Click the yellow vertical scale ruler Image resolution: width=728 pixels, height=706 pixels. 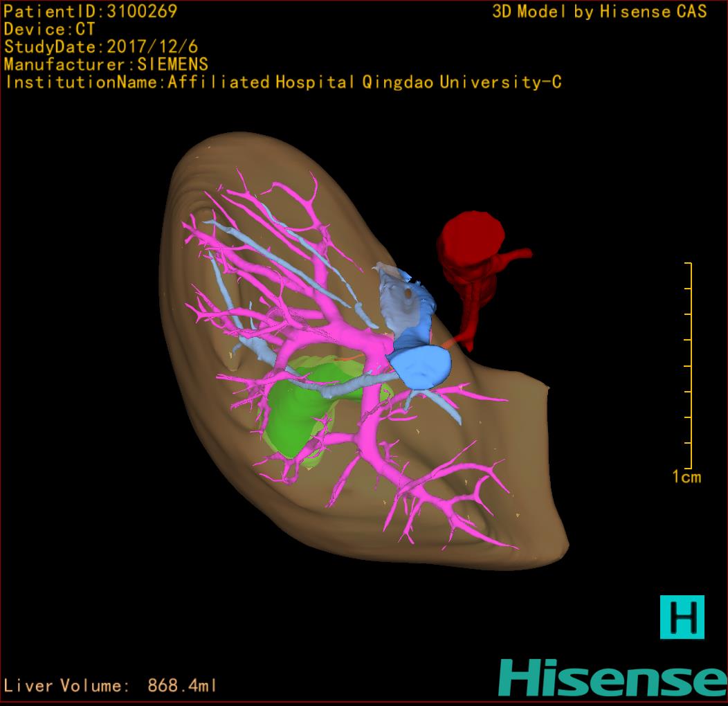click(690, 365)
